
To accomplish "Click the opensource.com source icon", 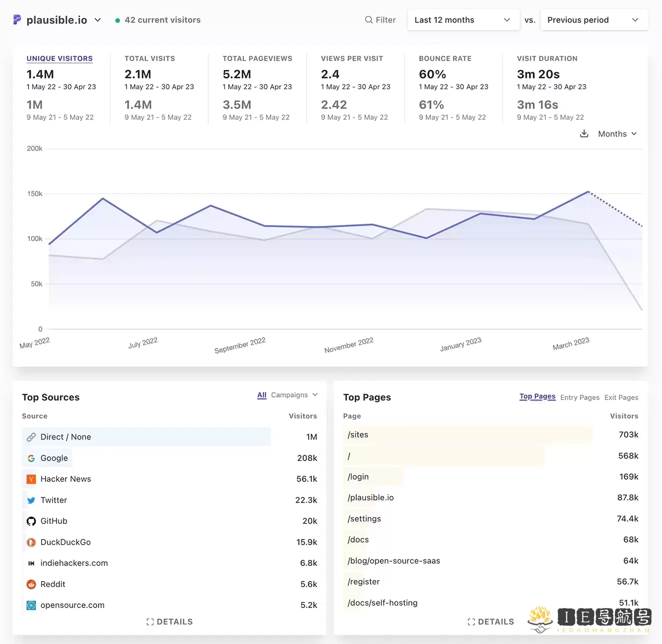I will pyautogui.click(x=31, y=605).
